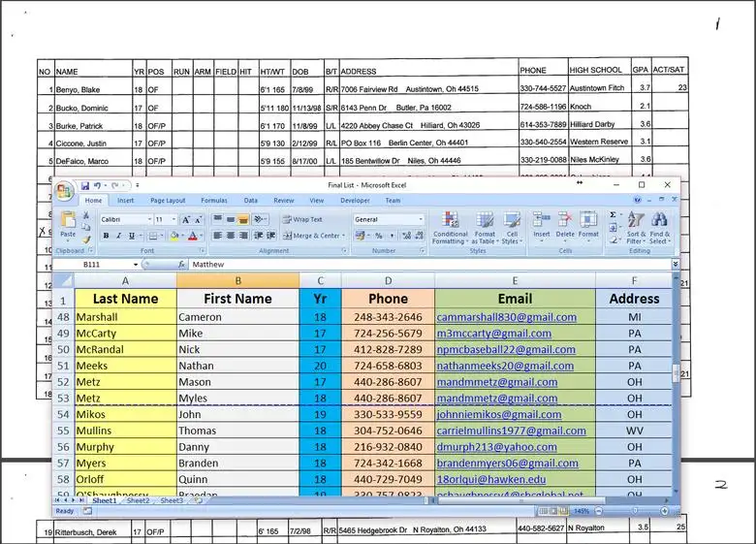This screenshot has height=544, width=756.
Task: Open Format as Table gallery
Action: [485, 228]
